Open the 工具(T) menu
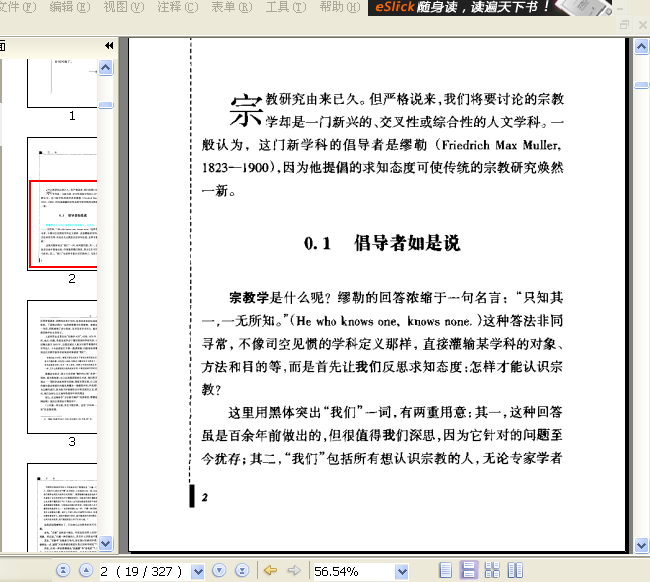 (x=286, y=7)
